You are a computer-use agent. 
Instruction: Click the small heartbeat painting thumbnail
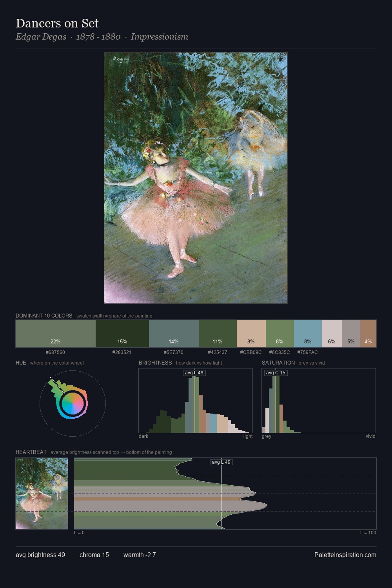click(x=42, y=494)
